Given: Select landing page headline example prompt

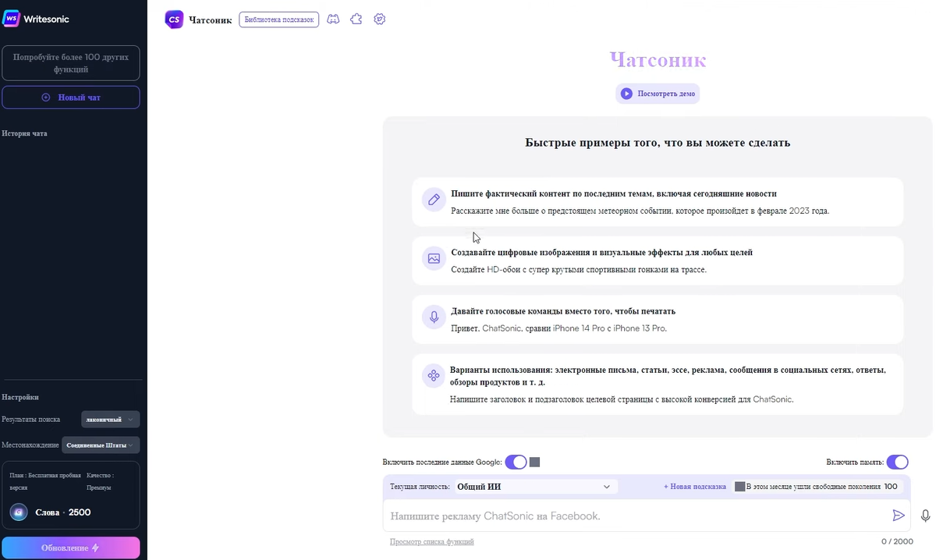Looking at the screenshot, I should pyautogui.click(x=621, y=399).
